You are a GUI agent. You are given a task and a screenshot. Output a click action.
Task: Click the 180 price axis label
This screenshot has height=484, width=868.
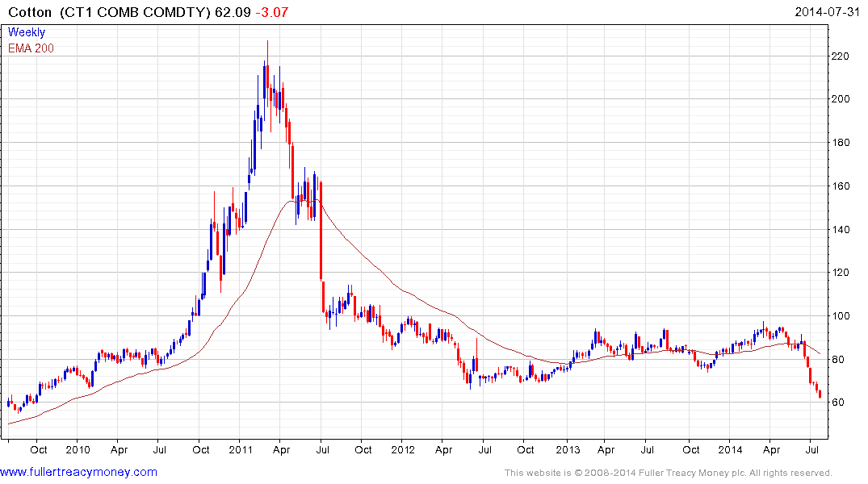tap(841, 143)
